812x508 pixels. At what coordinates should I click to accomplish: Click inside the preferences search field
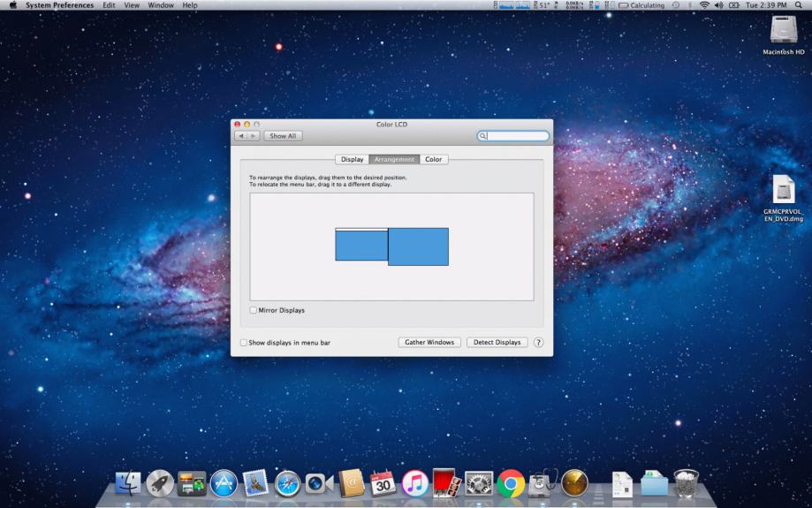(517, 136)
